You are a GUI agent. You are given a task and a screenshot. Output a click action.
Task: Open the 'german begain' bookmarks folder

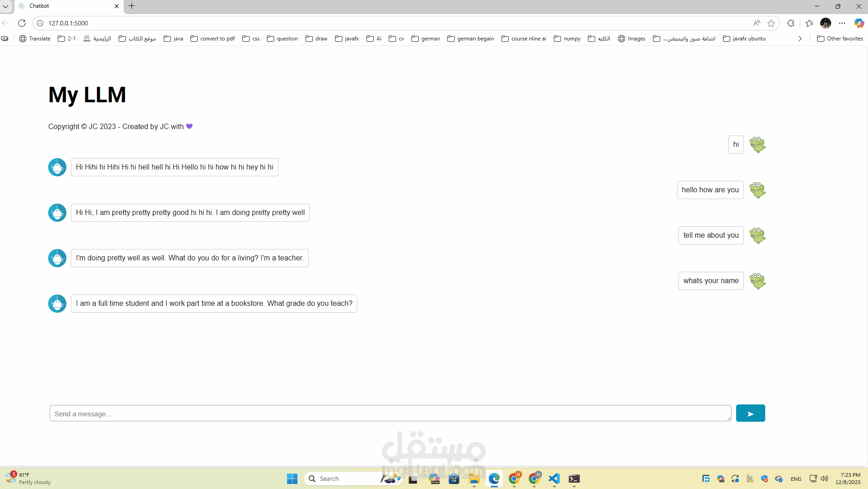pos(471,39)
